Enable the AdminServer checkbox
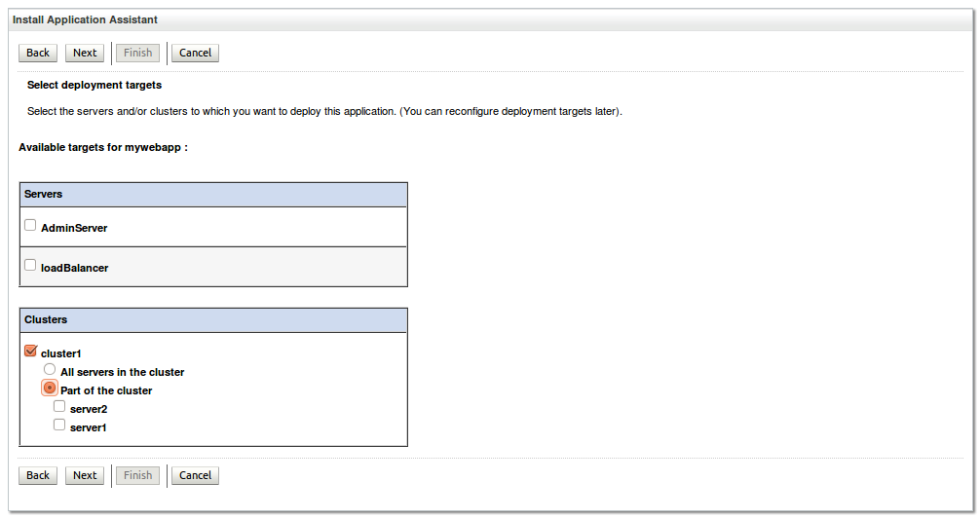 pyautogui.click(x=30, y=226)
